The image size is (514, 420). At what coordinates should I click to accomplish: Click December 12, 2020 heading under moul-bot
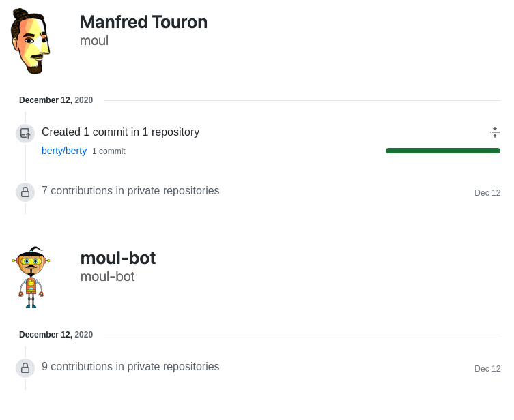point(56,335)
